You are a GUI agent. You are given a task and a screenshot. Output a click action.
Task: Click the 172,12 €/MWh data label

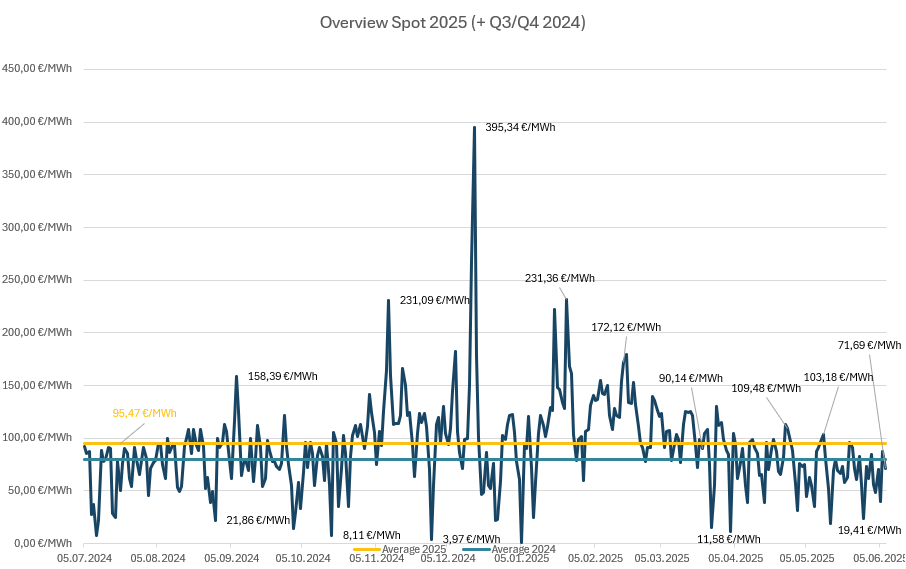tap(626, 327)
